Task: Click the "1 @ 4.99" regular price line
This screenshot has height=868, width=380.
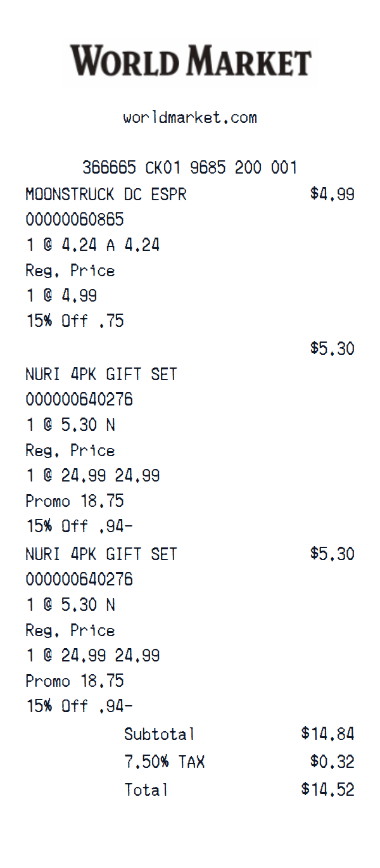Action: click(61, 296)
